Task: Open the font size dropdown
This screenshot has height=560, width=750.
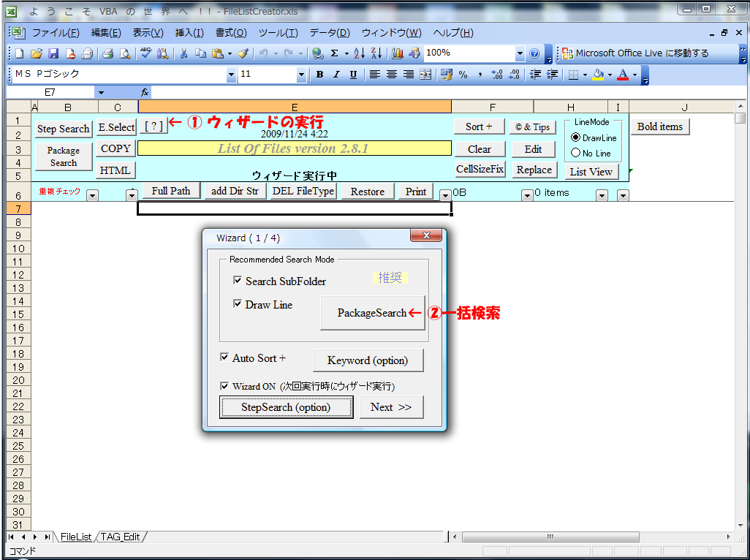Action: tap(301, 75)
